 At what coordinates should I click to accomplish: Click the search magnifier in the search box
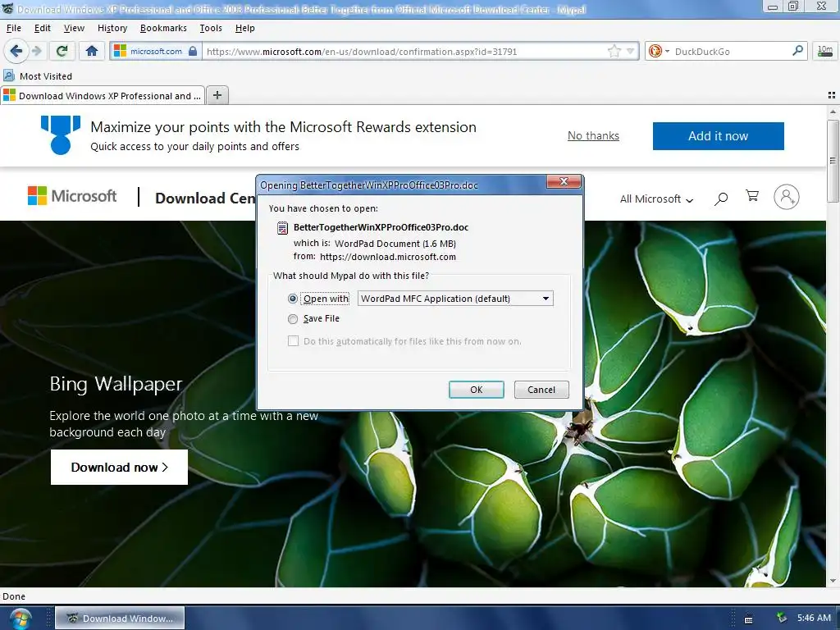point(797,51)
